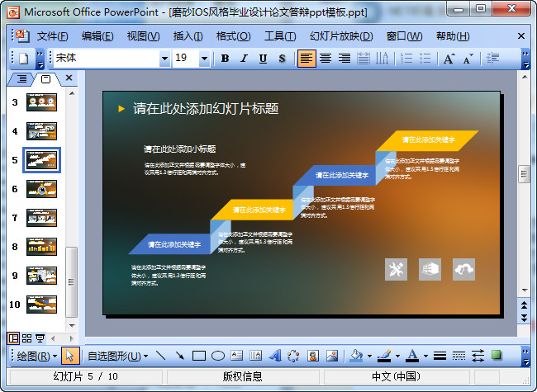Open the font size dropdown

click(x=204, y=59)
